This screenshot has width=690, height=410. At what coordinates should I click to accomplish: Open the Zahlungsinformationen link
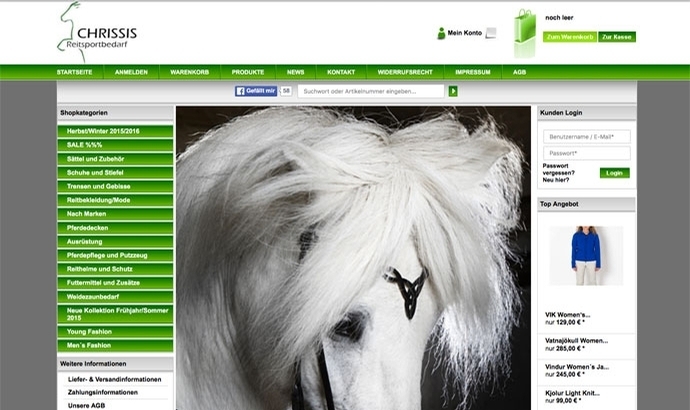coord(103,392)
